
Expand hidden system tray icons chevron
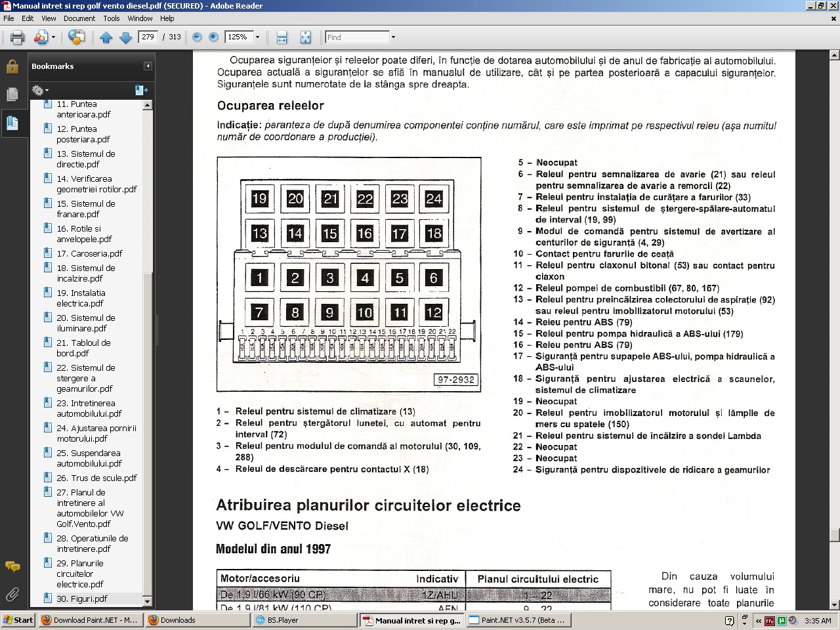click(759, 620)
